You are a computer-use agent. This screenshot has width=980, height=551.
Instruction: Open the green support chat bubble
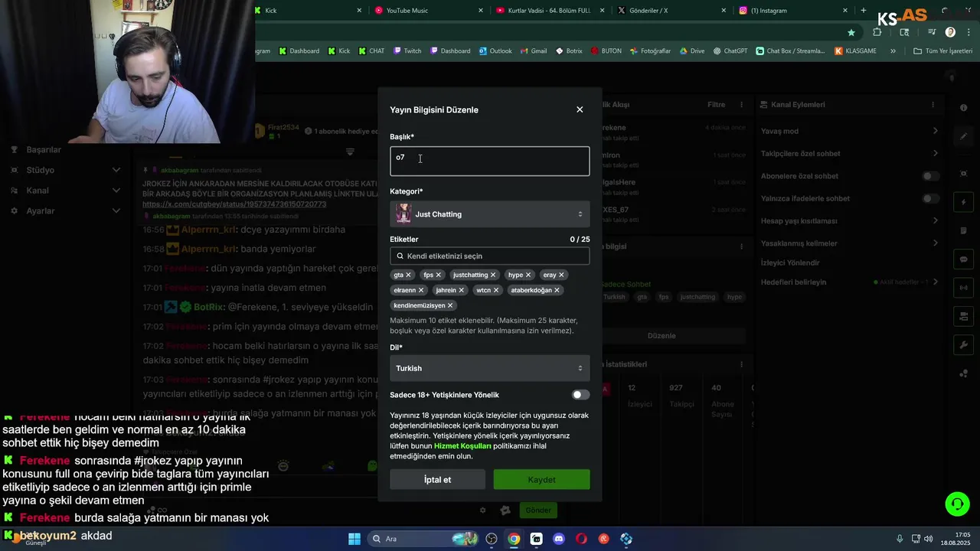(x=957, y=504)
